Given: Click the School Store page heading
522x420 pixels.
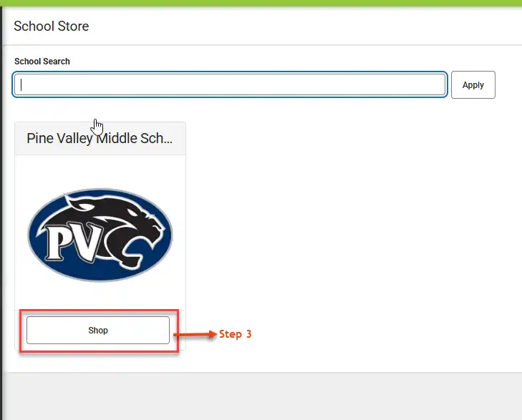Looking at the screenshot, I should [x=52, y=26].
